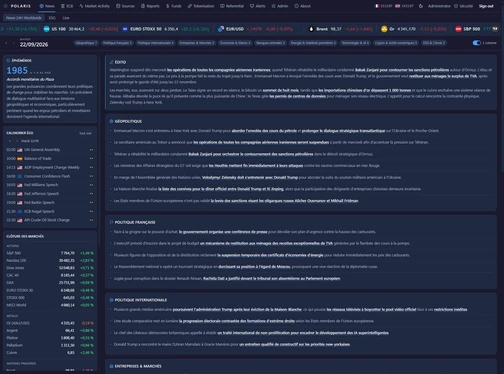Switch the toggle beside the category filters
This screenshot has height=374, width=504.
coord(477,43)
